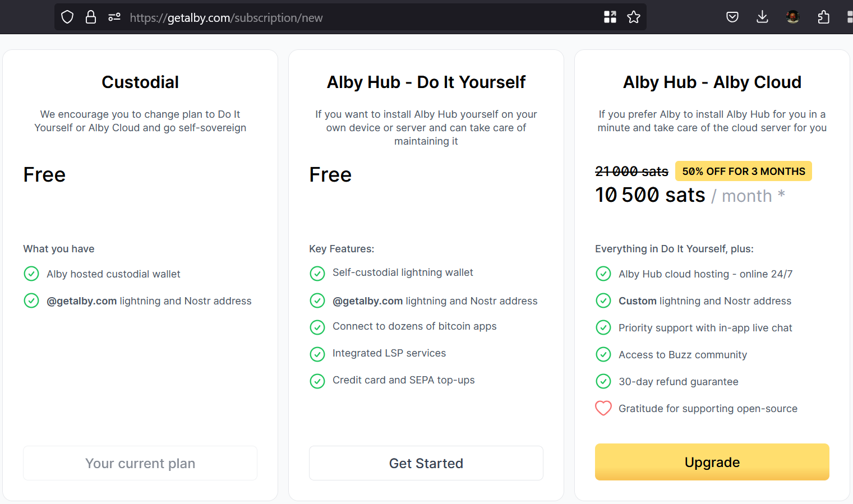Click the QR grid icon in address bar
Viewport: 853px width, 504px height.
coord(610,17)
